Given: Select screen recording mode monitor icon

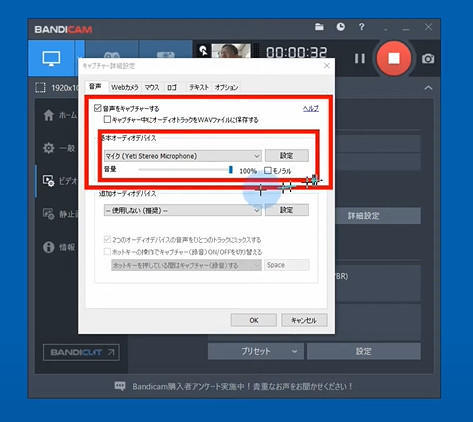Looking at the screenshot, I should coord(51,59).
